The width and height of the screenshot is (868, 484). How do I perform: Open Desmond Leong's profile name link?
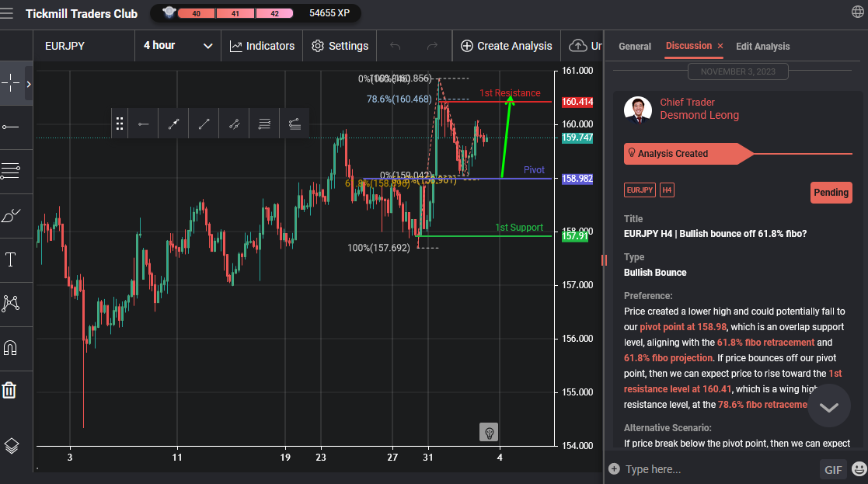[699, 115]
